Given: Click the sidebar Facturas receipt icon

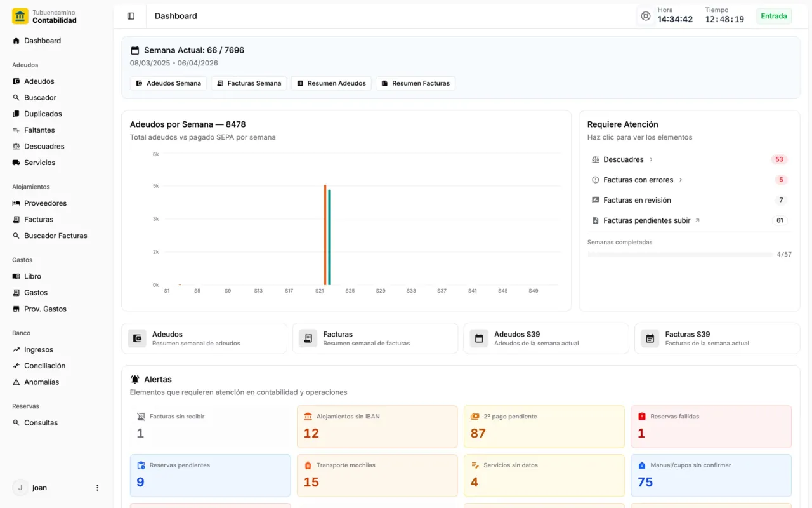Looking at the screenshot, I should [x=16, y=220].
